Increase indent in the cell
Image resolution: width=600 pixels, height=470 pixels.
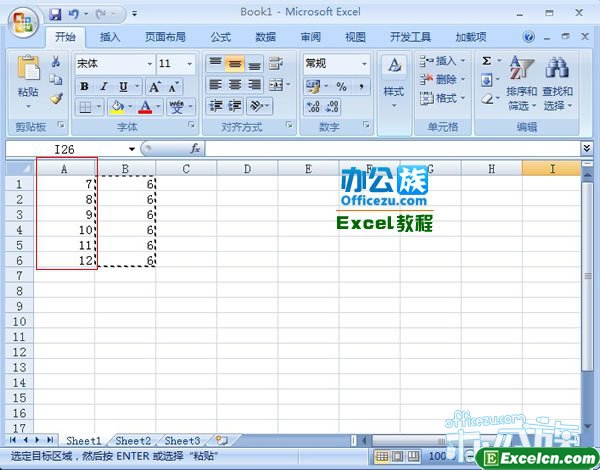coord(235,106)
